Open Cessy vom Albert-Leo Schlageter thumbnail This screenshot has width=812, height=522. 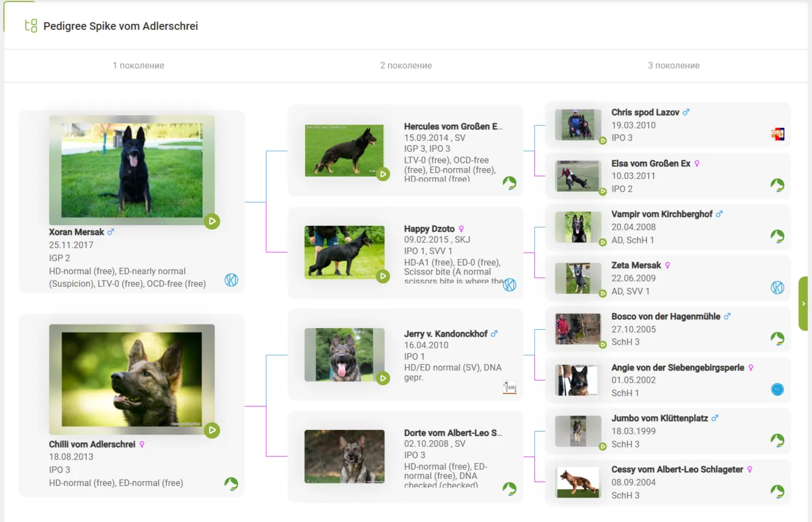[x=578, y=482]
